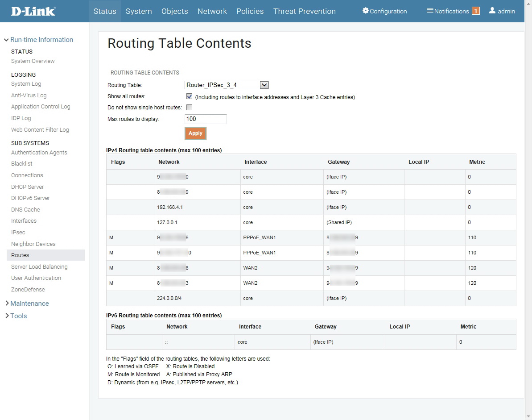Go to the IPsec subsystem page

tap(18, 233)
